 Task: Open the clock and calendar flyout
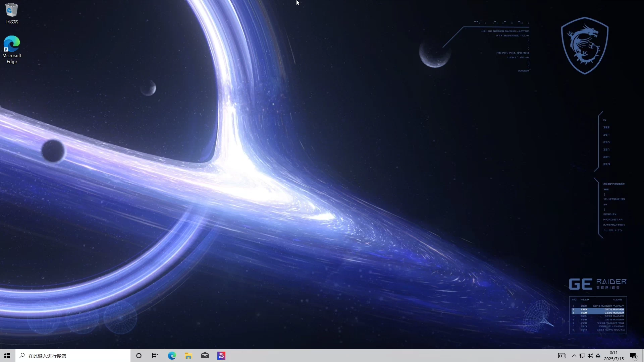pyautogui.click(x=614, y=353)
